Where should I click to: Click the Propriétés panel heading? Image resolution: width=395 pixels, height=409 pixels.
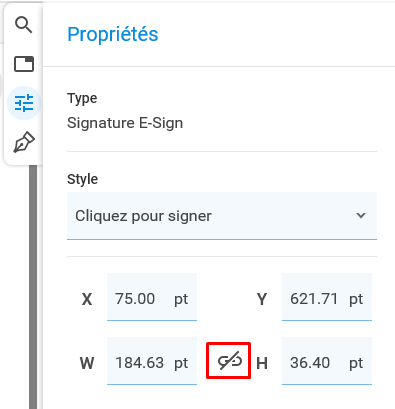[x=113, y=34]
